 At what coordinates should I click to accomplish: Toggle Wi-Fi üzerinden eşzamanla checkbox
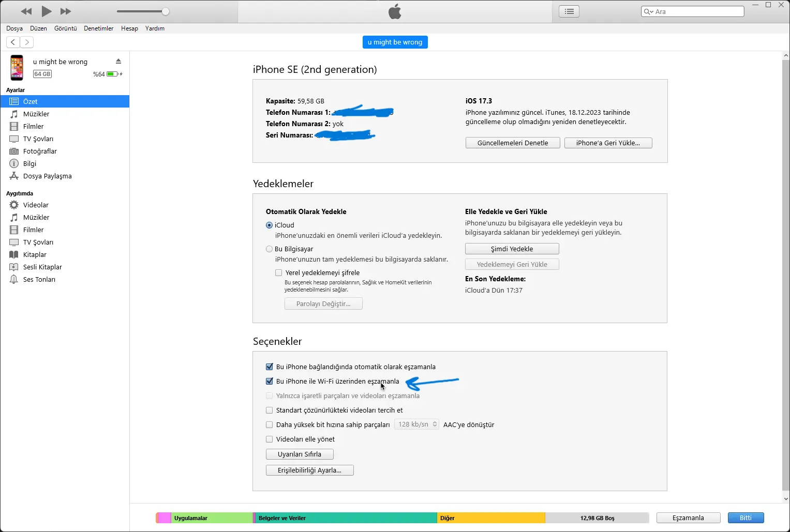(x=269, y=381)
